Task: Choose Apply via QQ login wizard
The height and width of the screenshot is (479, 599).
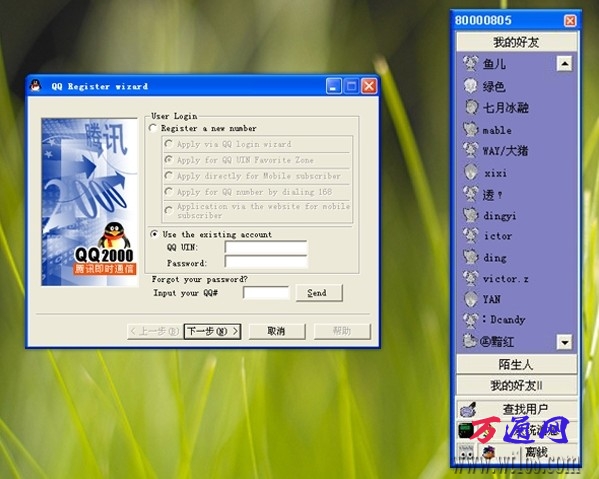Action: click(228, 144)
